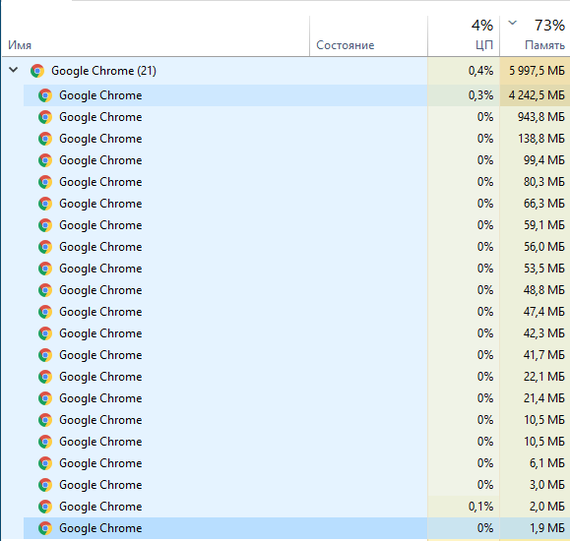Click the 53,5 МБ memory cell
Viewport: 570px width, 541px height.
pos(535,269)
